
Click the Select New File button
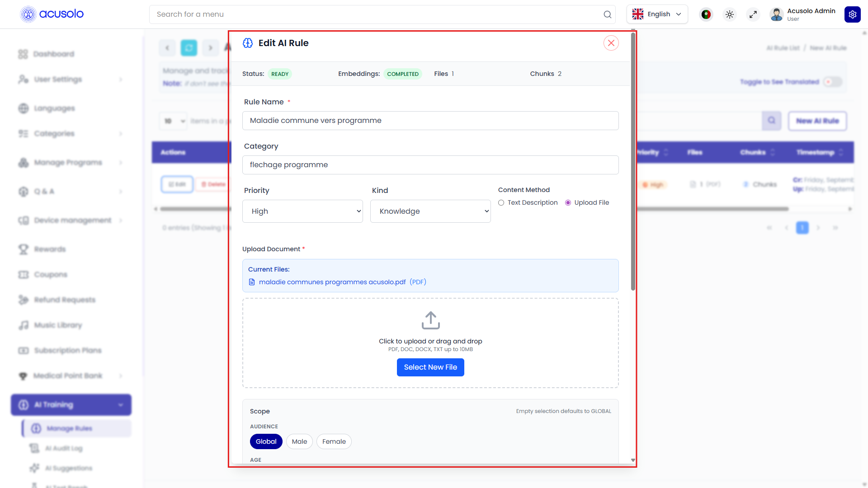point(430,367)
